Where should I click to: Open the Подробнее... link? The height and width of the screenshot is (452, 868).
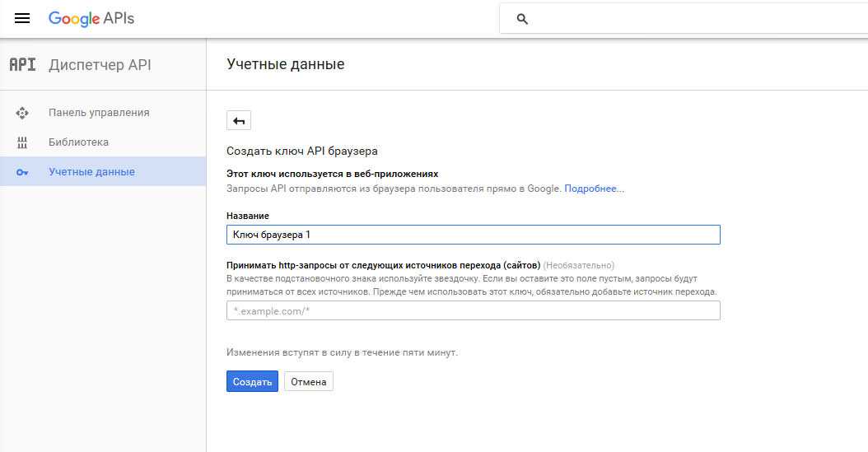click(594, 189)
